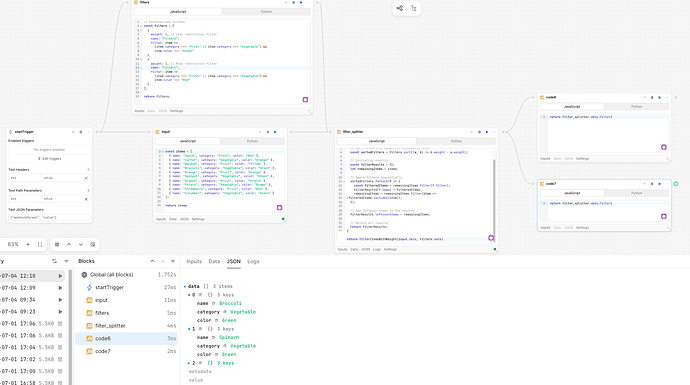Zoom in with the plus icon
The height and width of the screenshot is (385, 690).
click(28, 244)
